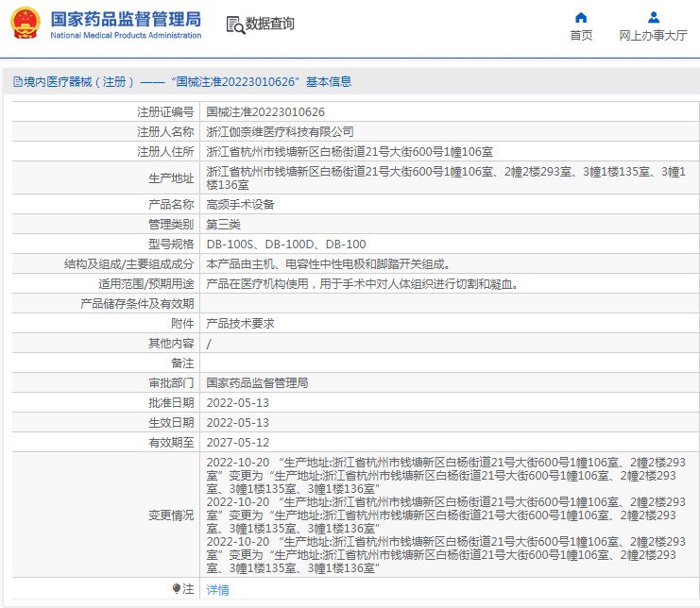Viewport: 700px width, 608px height.
Task: Click 国家药品监督管理局 site title
Action: [x=126, y=19]
